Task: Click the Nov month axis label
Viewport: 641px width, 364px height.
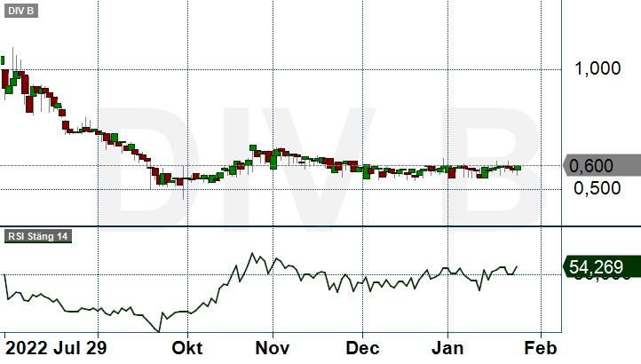Action: click(x=273, y=348)
